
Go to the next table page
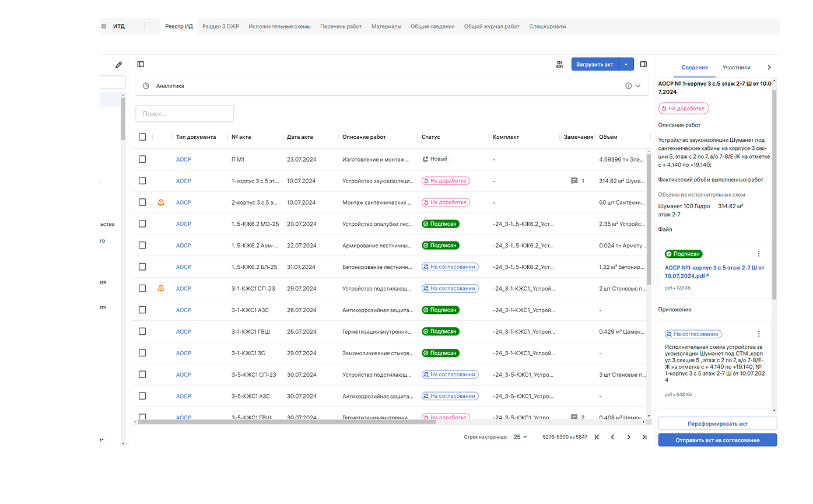[x=629, y=437]
